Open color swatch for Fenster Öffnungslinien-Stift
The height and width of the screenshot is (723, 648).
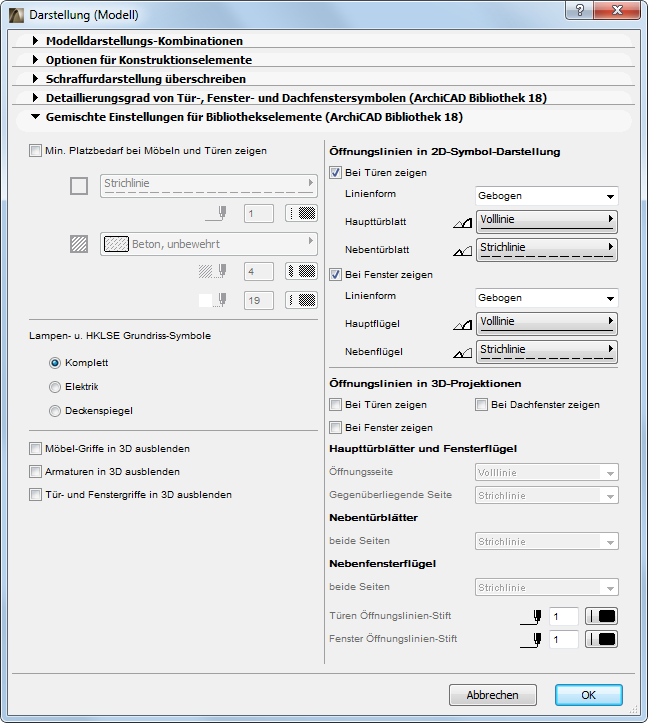pyautogui.click(x=601, y=640)
